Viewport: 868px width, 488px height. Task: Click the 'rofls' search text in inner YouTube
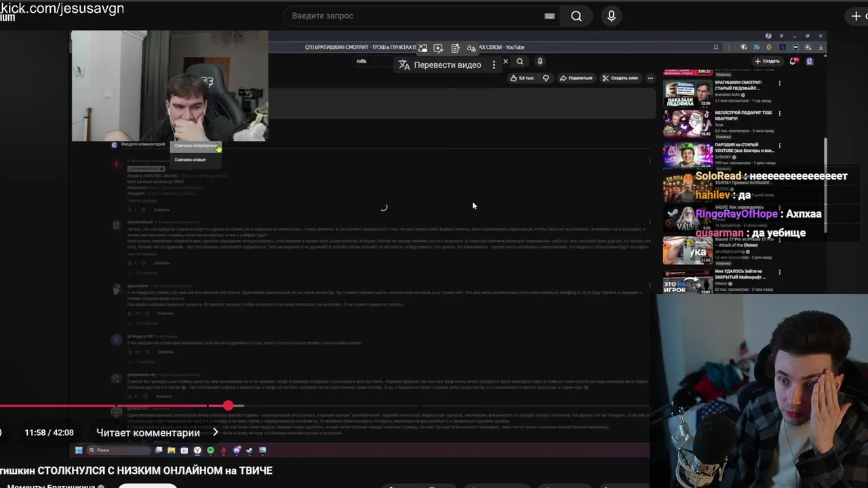pyautogui.click(x=361, y=61)
